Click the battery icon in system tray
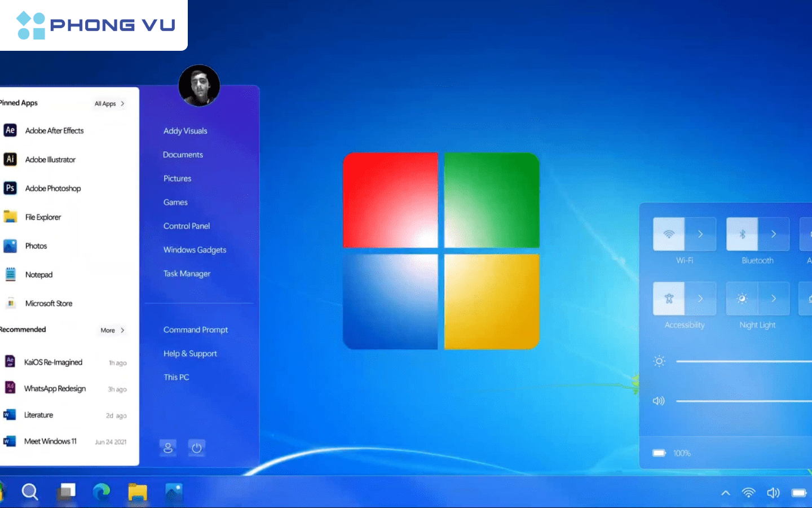Image resolution: width=812 pixels, height=508 pixels. (799, 493)
